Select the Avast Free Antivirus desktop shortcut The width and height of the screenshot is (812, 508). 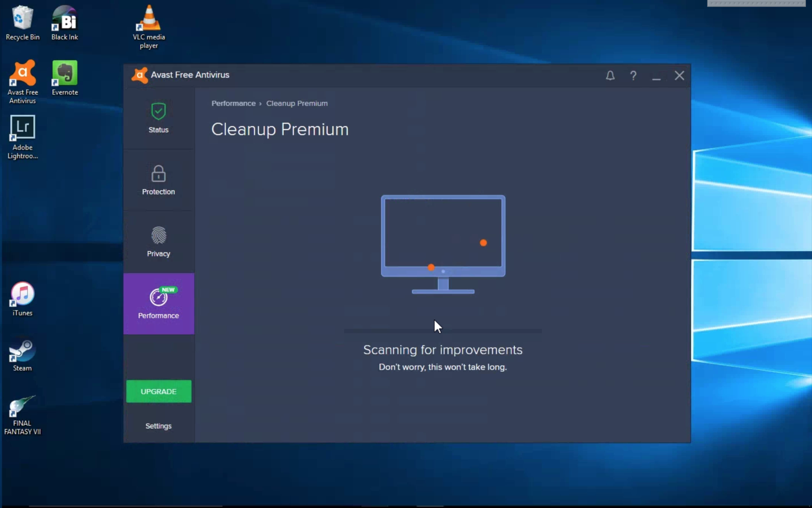click(x=23, y=82)
